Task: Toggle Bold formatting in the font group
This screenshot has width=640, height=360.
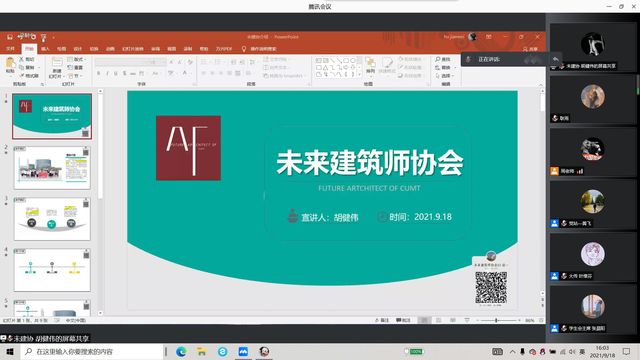Action: pyautogui.click(x=98, y=73)
